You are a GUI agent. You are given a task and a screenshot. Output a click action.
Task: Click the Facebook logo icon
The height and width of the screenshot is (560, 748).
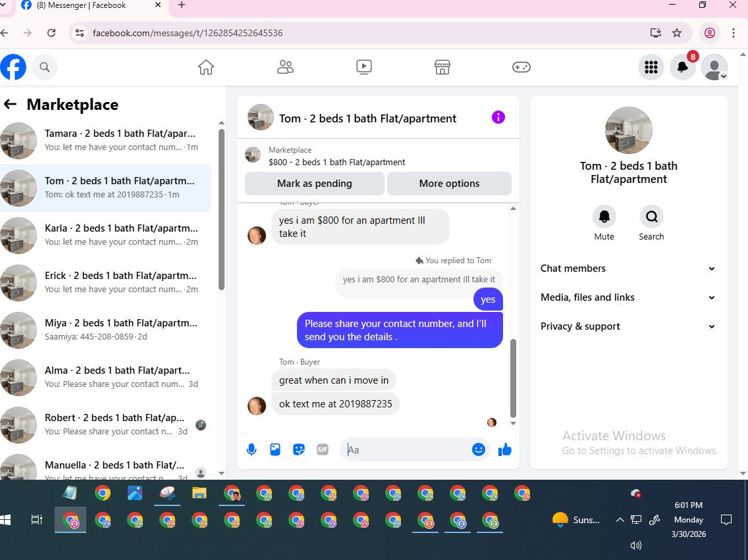(x=13, y=67)
